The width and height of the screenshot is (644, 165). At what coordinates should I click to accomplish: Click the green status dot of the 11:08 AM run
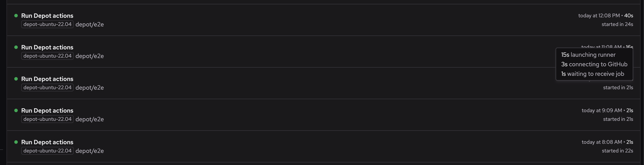(x=16, y=47)
